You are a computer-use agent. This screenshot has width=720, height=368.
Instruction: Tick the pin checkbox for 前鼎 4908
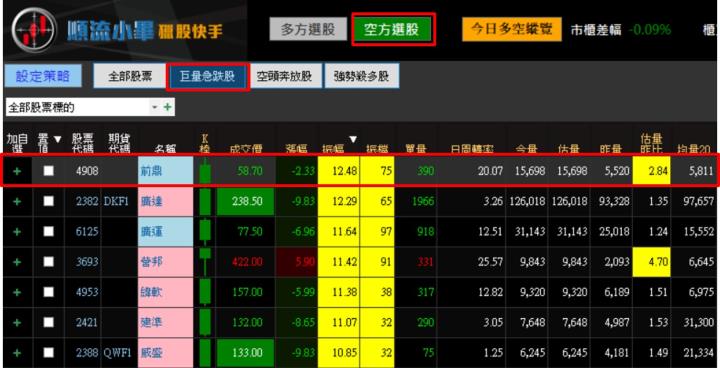click(x=48, y=171)
